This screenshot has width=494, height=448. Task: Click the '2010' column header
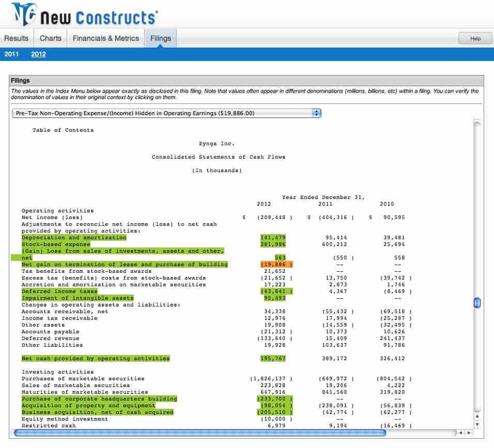pos(387,204)
